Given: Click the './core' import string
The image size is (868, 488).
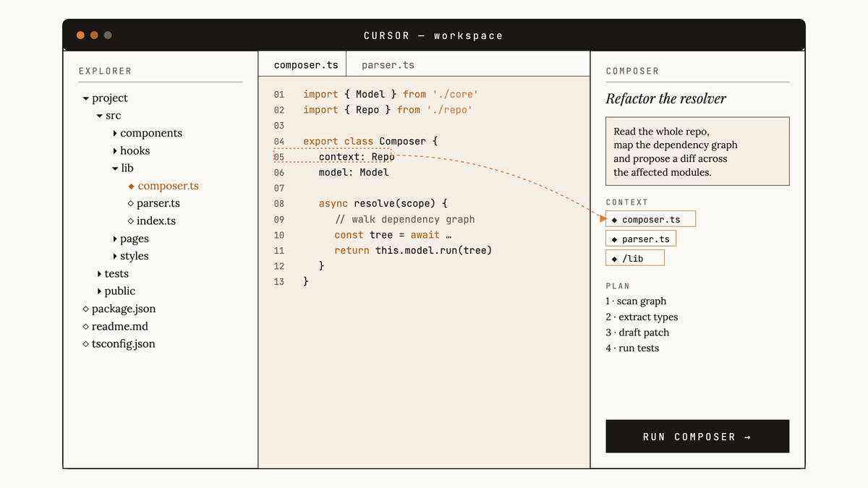Looking at the screenshot, I should point(455,95).
